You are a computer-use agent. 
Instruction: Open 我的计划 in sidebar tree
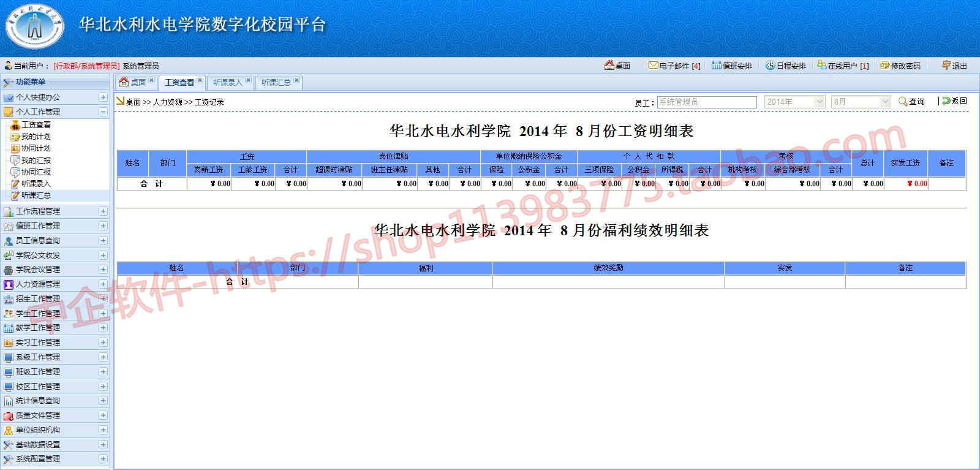36,137
